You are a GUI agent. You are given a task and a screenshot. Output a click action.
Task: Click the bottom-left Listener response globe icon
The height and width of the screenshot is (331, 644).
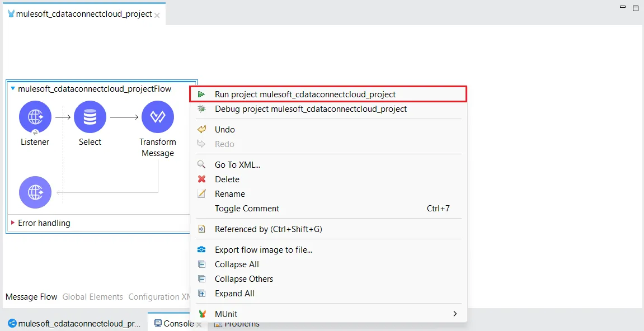point(35,192)
